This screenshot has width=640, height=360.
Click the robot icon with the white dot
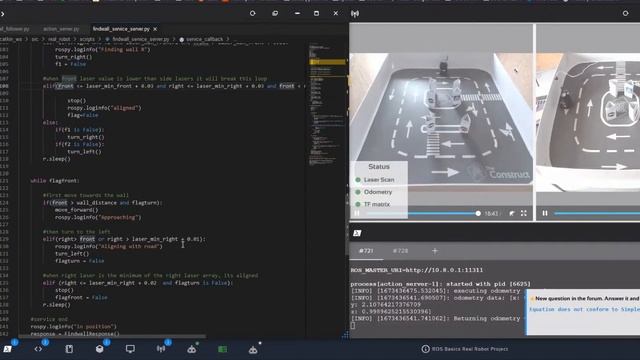(253, 349)
